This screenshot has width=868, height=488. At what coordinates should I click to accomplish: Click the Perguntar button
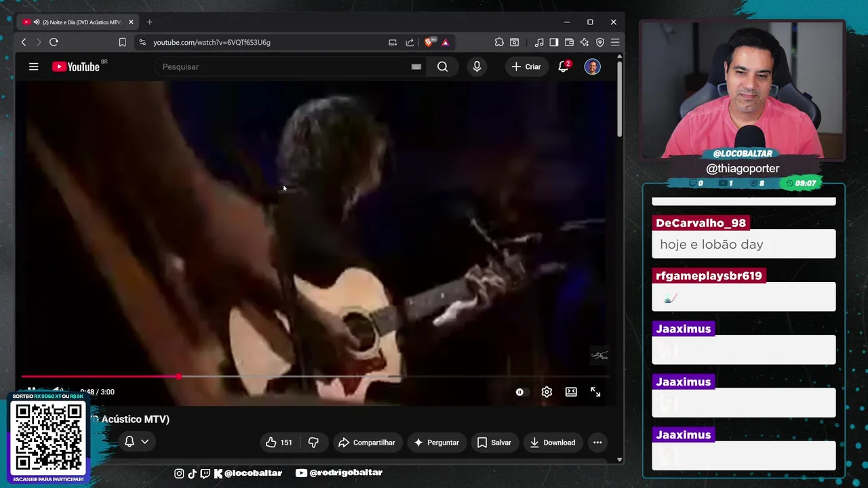(436, 443)
